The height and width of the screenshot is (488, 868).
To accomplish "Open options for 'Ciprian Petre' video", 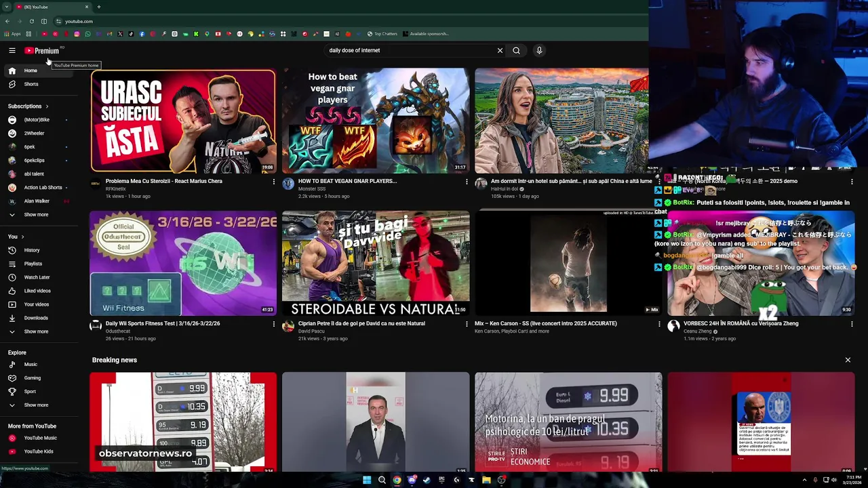I will click(467, 324).
